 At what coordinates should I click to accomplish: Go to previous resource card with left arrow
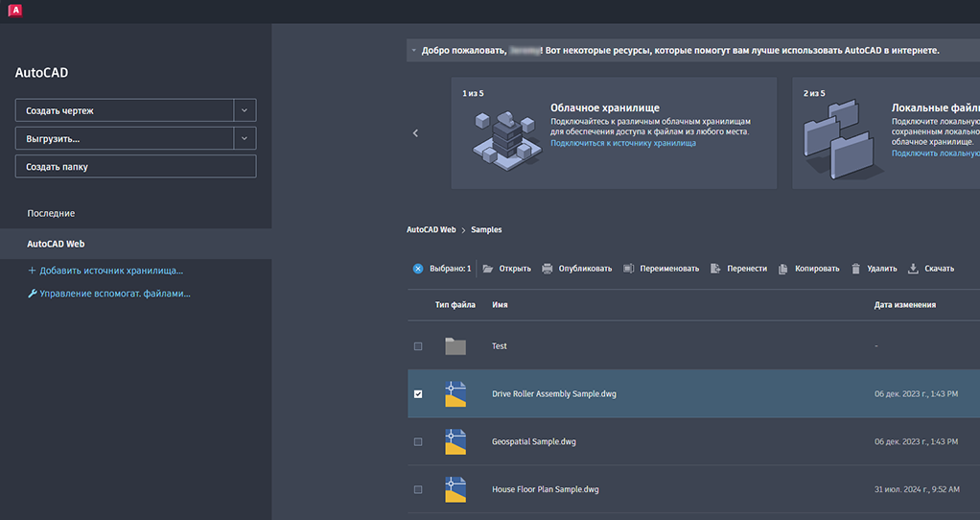pyautogui.click(x=415, y=133)
